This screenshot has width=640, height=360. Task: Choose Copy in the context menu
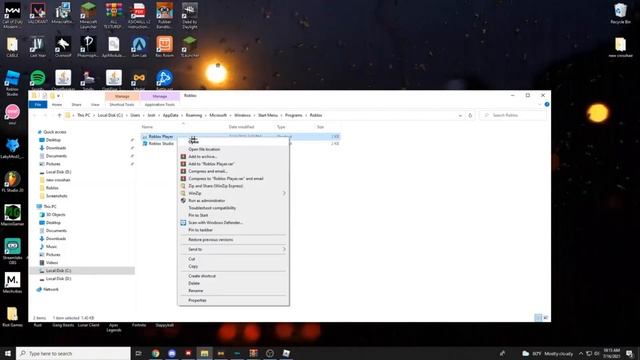point(193,267)
